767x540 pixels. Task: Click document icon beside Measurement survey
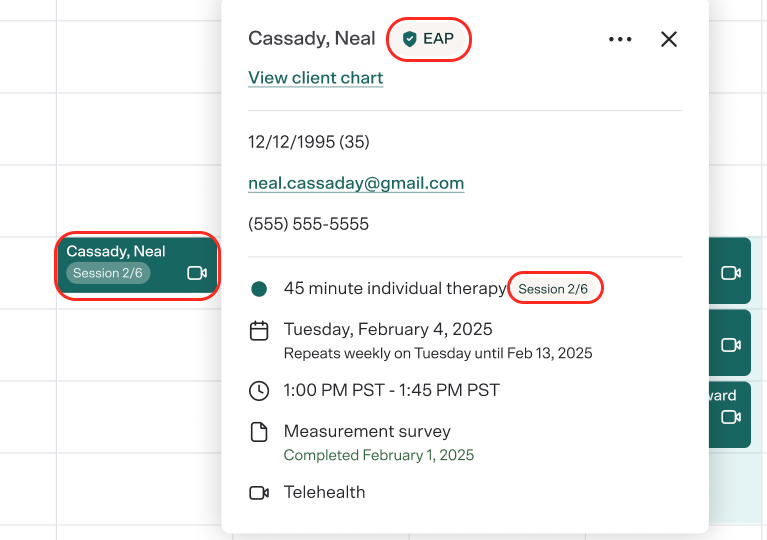pos(259,432)
